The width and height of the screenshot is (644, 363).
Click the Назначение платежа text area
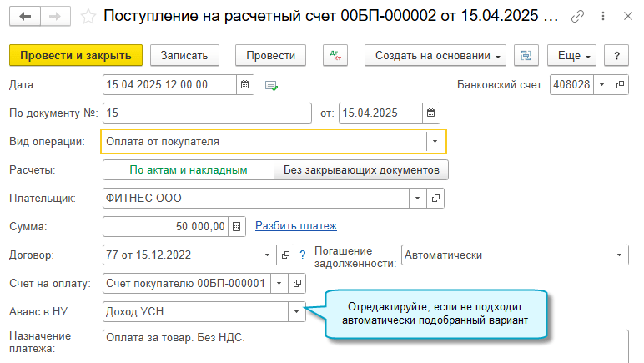pos(365,346)
